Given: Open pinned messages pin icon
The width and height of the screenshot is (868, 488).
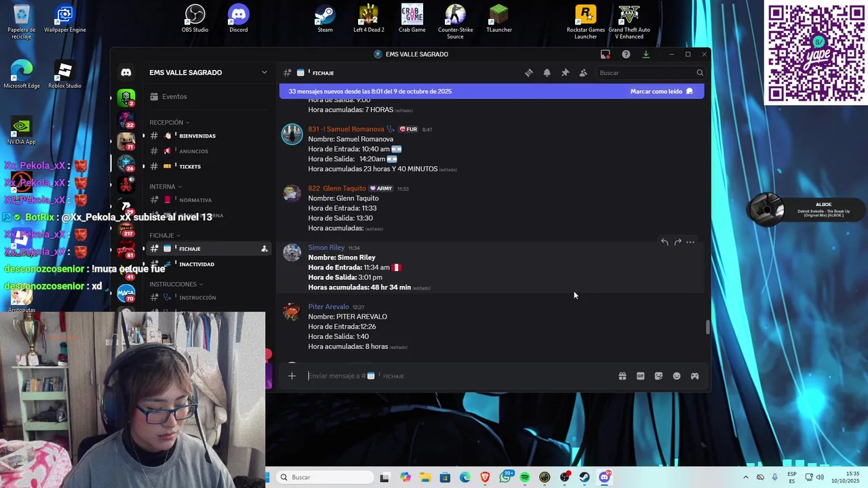Looking at the screenshot, I should (565, 73).
